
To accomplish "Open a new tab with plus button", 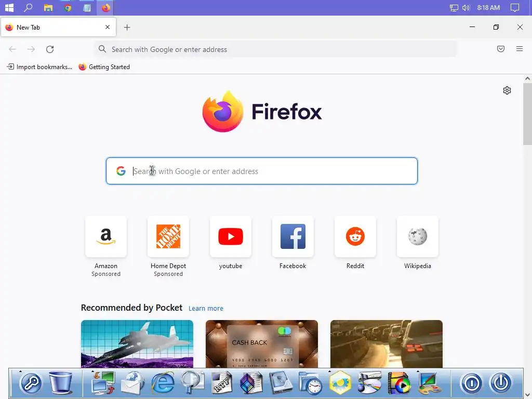I will (x=127, y=28).
